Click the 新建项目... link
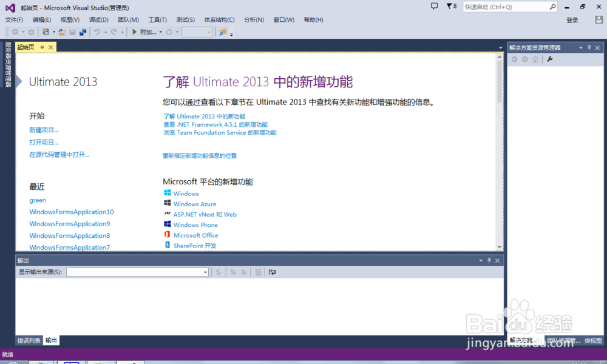Image resolution: width=607 pixels, height=364 pixels. [44, 130]
